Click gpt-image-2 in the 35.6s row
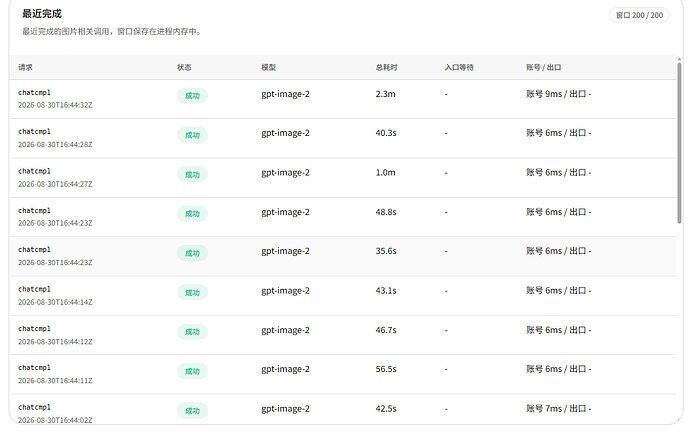Image resolution: width=690 pixels, height=432 pixels. click(286, 251)
